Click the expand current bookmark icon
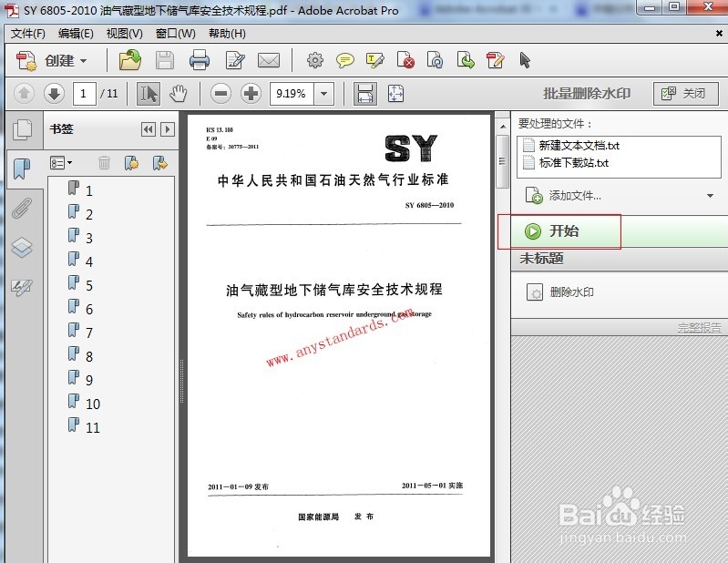Viewport: 728px width, 563px height. tap(159, 163)
